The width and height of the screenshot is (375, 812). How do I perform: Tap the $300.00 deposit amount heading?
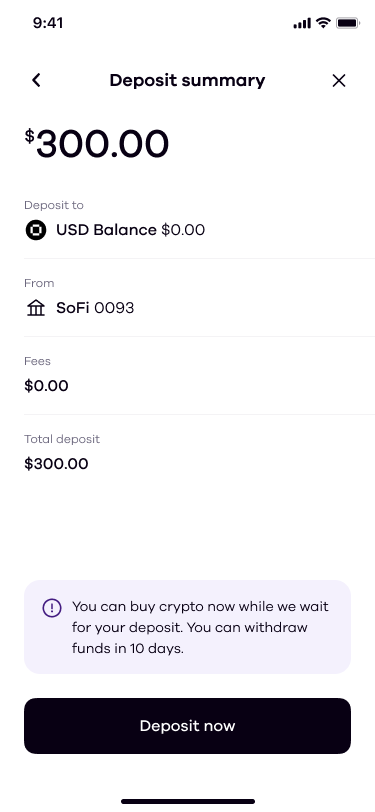pyautogui.click(x=97, y=143)
